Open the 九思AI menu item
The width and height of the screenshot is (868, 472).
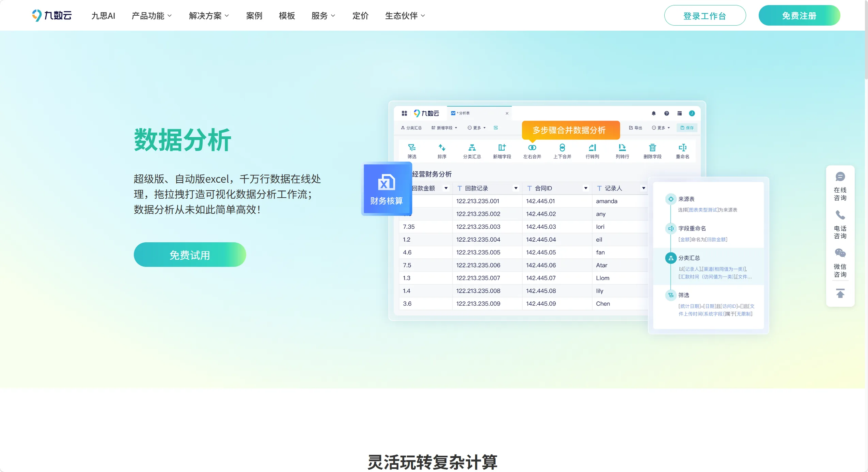pos(103,16)
